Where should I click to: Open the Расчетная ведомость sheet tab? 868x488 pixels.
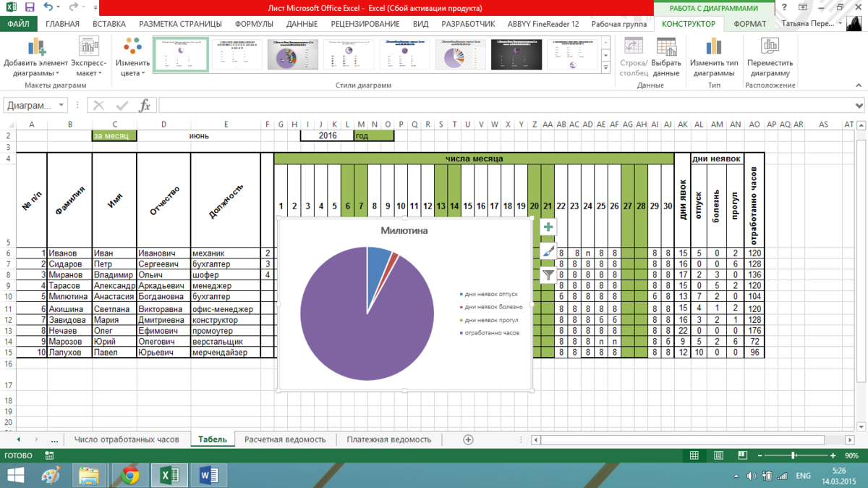285,439
